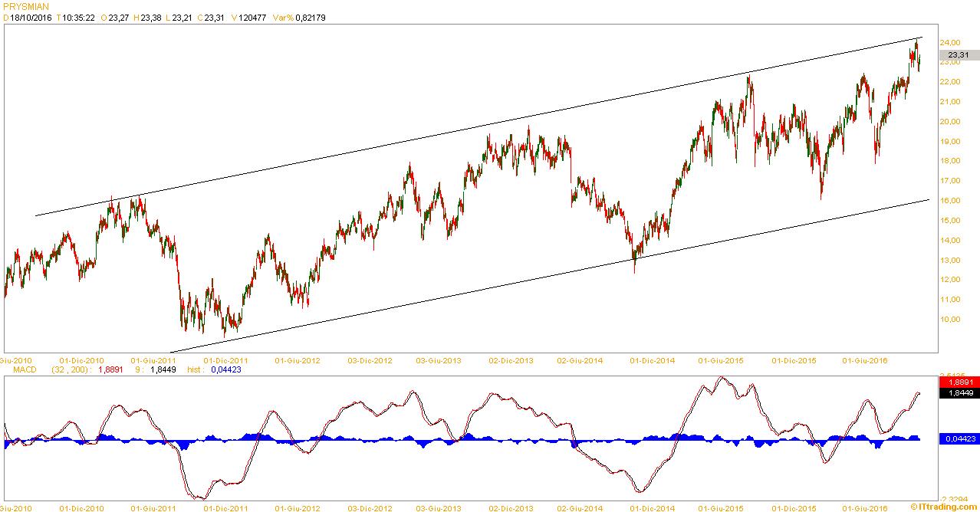Screen dimensions: 980x512
Task: Click 03-Dic-2012 on the price chart time axis
Action: (370, 359)
